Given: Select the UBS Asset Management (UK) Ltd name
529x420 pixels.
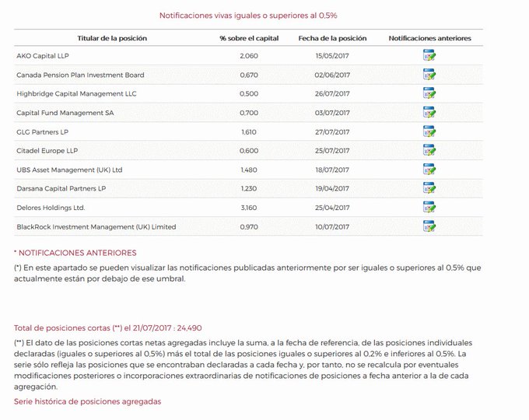Looking at the screenshot, I should click(x=69, y=170).
